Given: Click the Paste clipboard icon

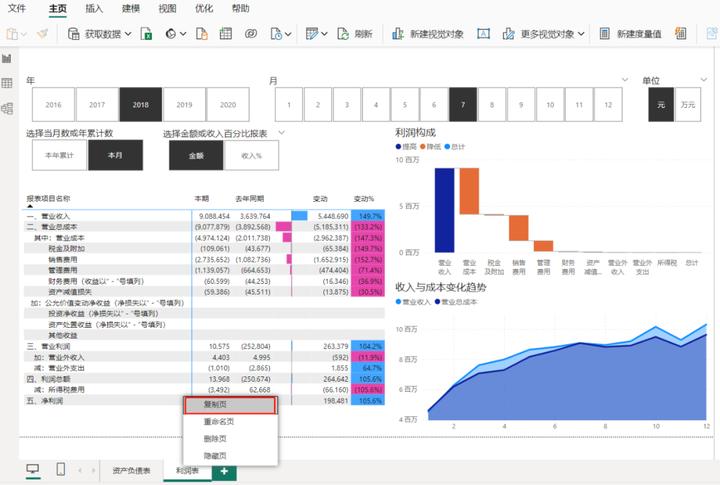Looking at the screenshot, I should click(12, 34).
